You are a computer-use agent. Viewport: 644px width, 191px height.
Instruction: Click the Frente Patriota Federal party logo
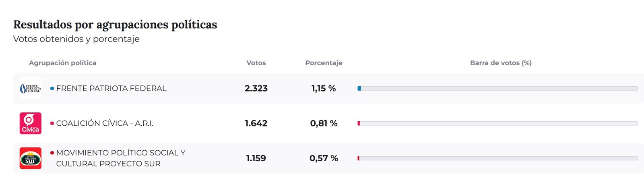[31, 88]
